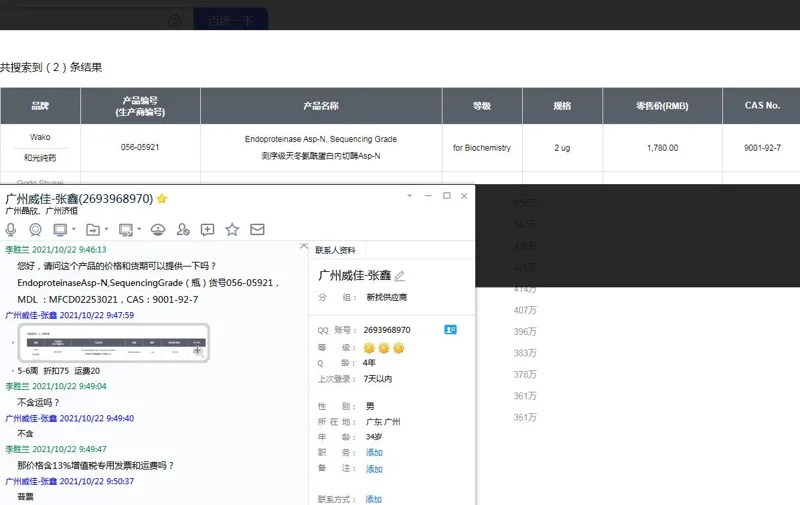The image size is (800, 505).
Task: Edit contact remark name pencil icon
Action: pyautogui.click(x=399, y=276)
